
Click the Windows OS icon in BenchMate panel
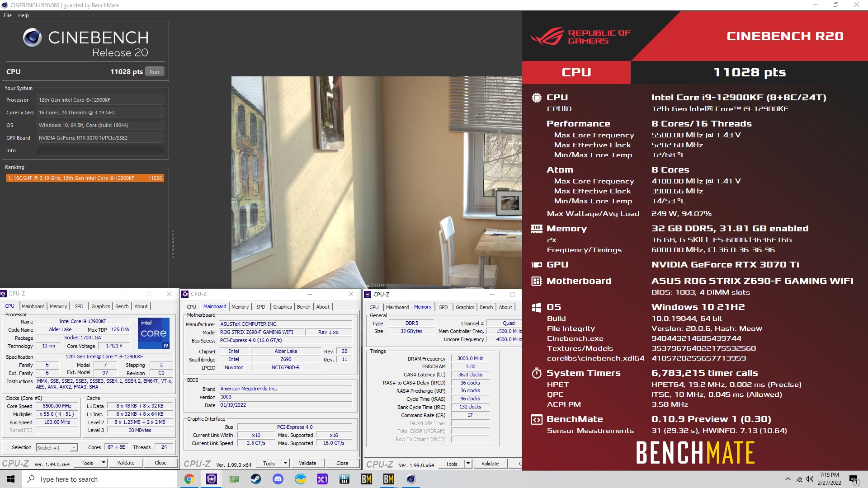(x=537, y=307)
